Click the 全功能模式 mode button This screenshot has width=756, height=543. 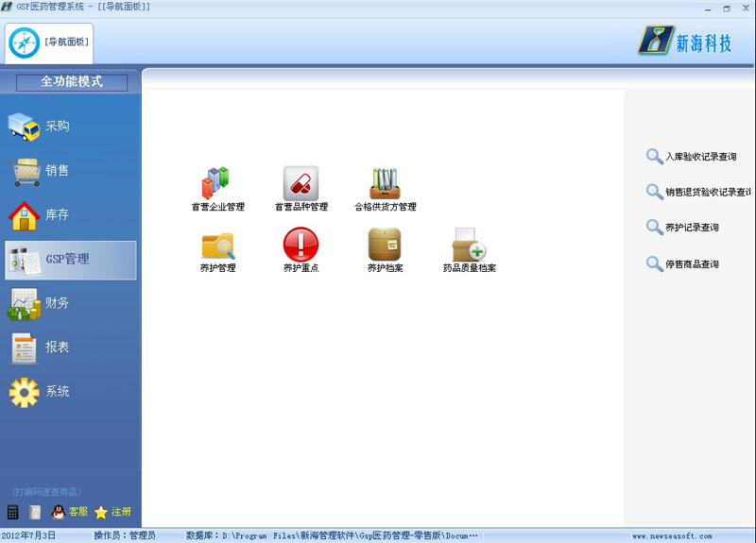tap(72, 82)
